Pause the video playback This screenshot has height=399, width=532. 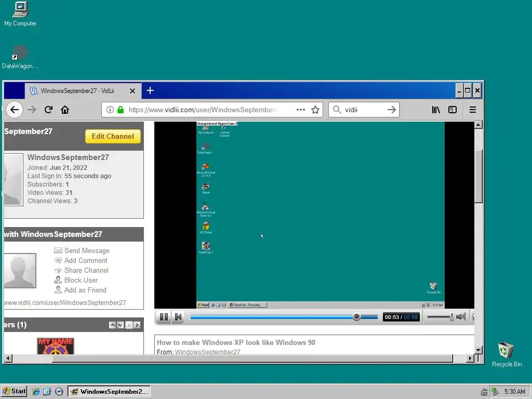pos(164,317)
